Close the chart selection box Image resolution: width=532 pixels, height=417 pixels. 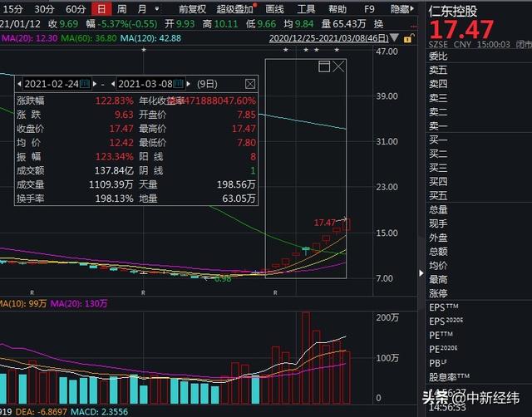pos(338,66)
